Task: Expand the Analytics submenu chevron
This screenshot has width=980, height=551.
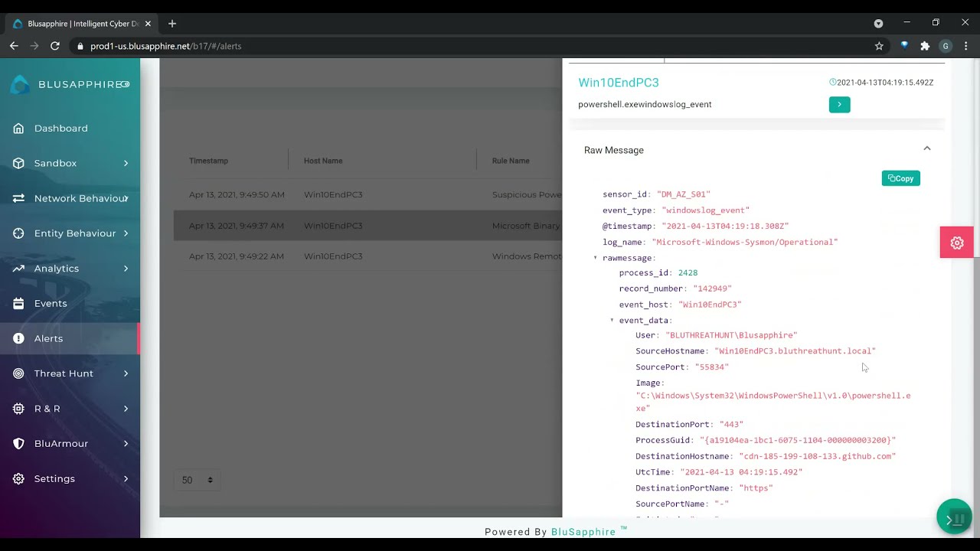Action: click(126, 269)
